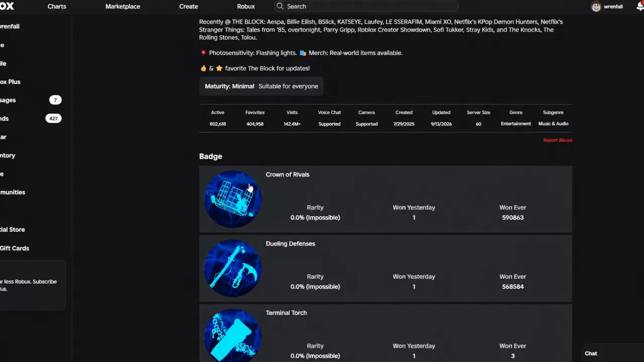Select Robux in the top navigation
This screenshot has width=644, height=362.
(x=246, y=7)
